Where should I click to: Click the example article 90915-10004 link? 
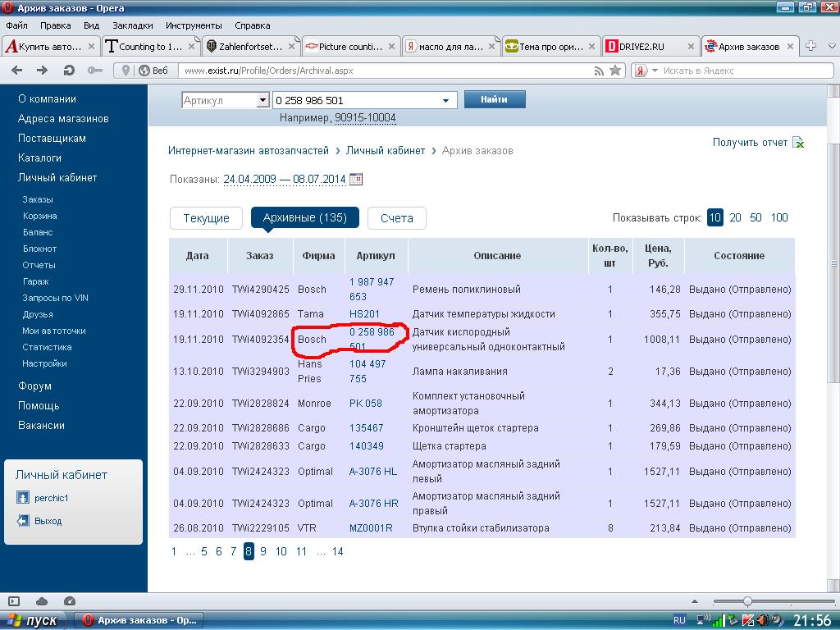coord(365,118)
